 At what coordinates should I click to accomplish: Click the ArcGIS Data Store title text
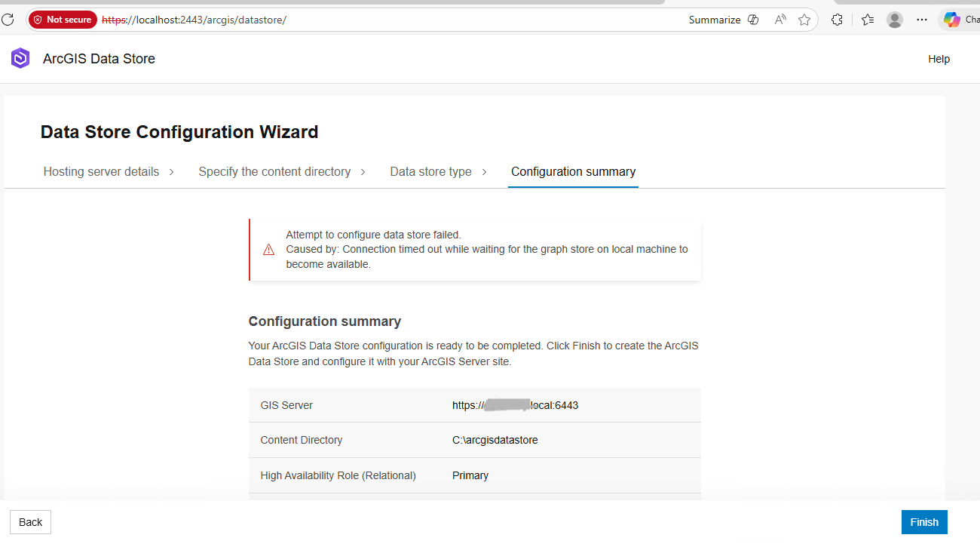[x=99, y=59]
